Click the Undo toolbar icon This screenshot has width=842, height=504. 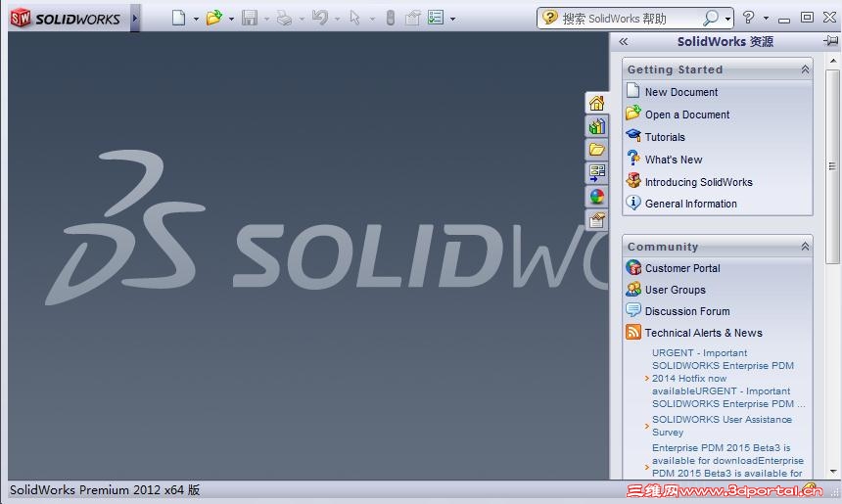[320, 18]
